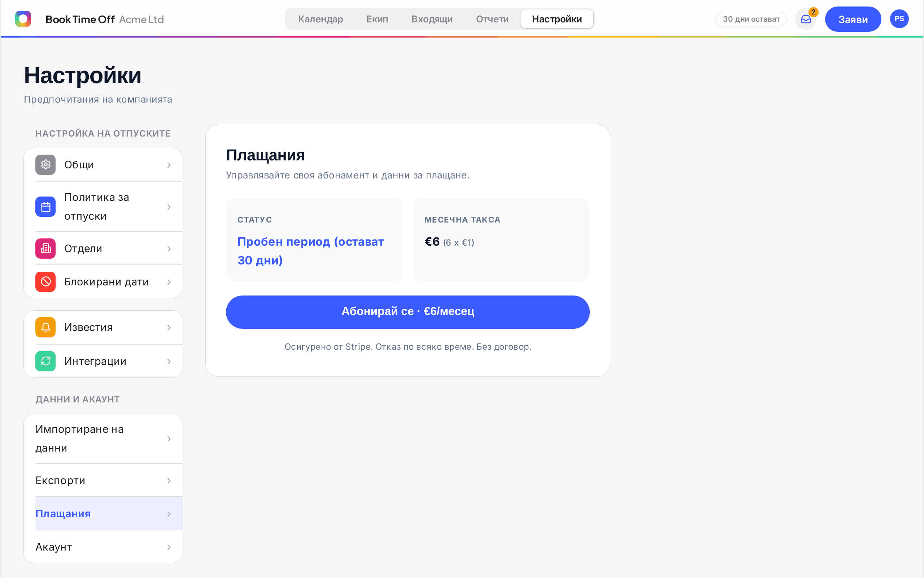Click the Интеграции label
Image resolution: width=924 pixels, height=578 pixels.
coord(95,361)
